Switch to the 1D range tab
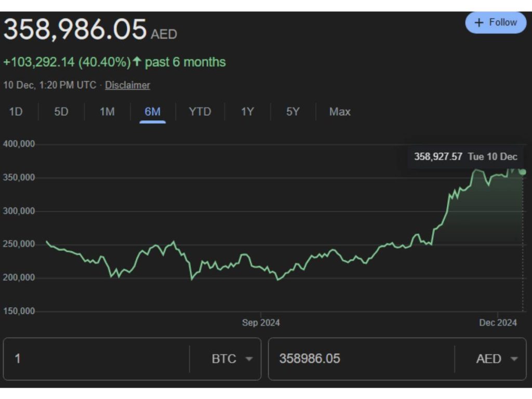The image size is (532, 399). click(x=16, y=112)
